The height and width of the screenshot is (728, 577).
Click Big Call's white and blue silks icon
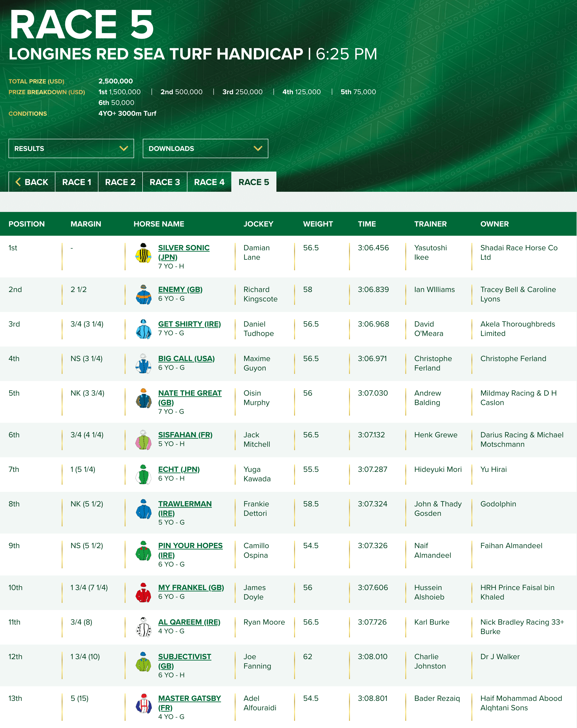point(143,363)
